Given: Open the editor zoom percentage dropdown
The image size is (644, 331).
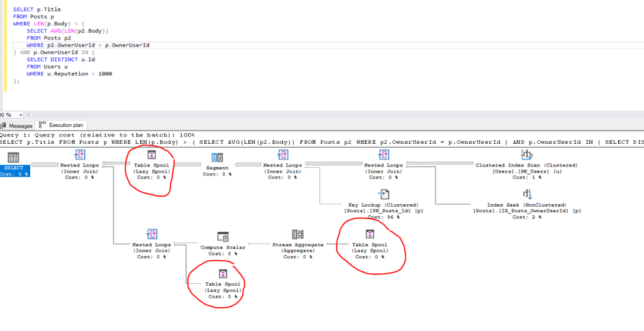Looking at the screenshot, I should pos(21,115).
